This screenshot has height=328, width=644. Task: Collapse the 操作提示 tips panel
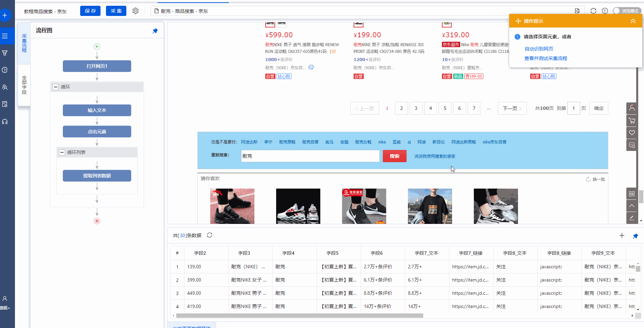pos(633,21)
